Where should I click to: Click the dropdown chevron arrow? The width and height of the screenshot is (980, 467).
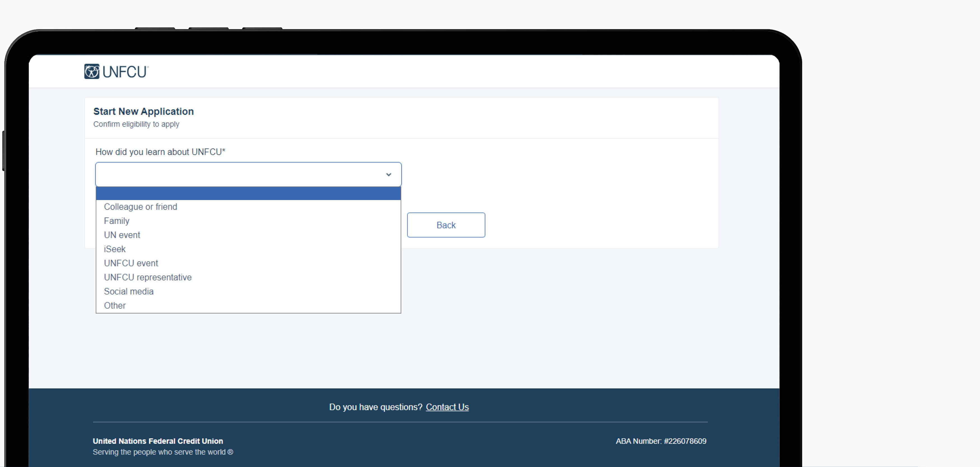tap(388, 174)
